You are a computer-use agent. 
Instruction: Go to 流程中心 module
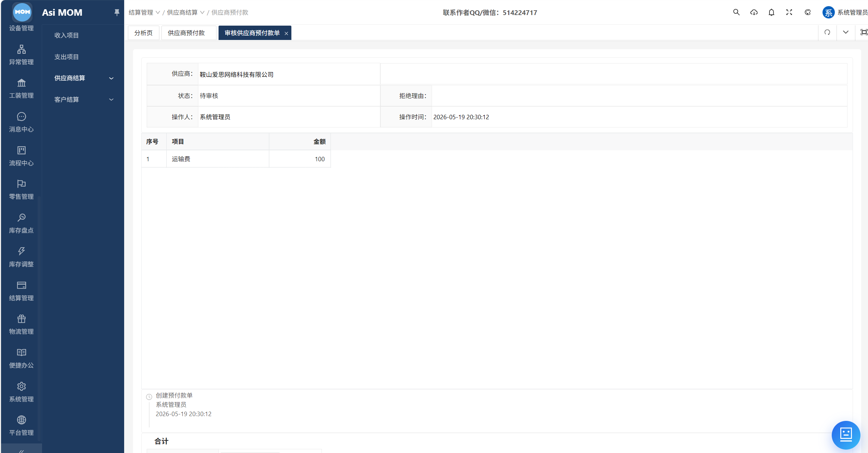[21, 156]
